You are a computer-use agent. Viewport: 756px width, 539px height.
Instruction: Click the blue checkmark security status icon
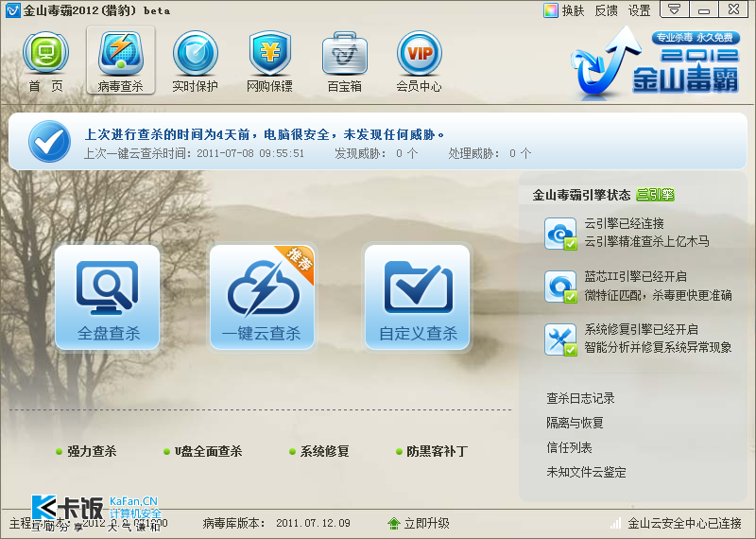(x=49, y=142)
